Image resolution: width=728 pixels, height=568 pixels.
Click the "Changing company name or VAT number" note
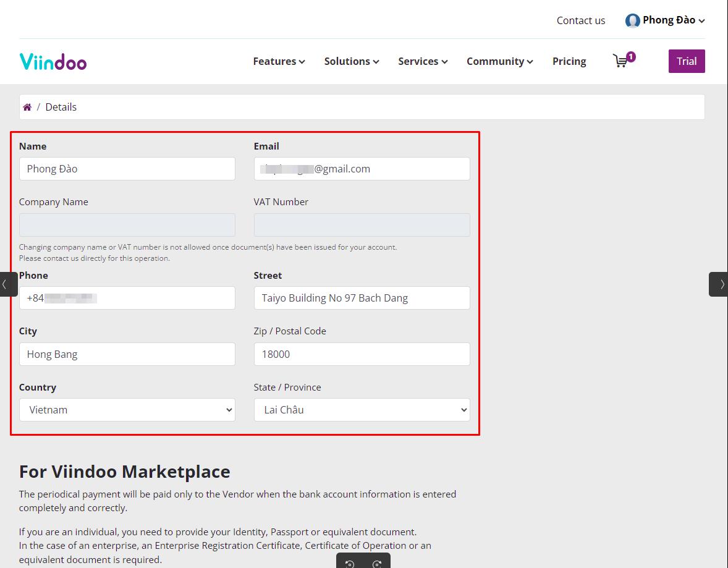(208, 247)
